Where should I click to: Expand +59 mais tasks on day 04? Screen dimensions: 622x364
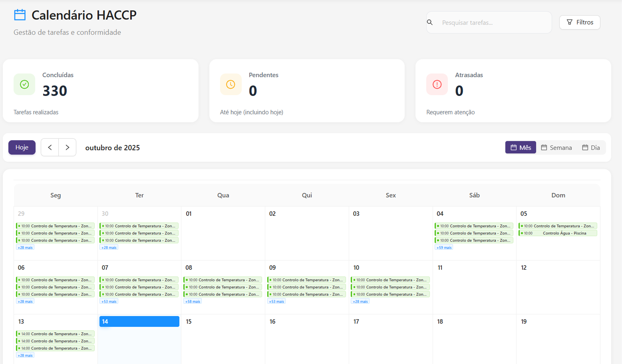(x=444, y=248)
